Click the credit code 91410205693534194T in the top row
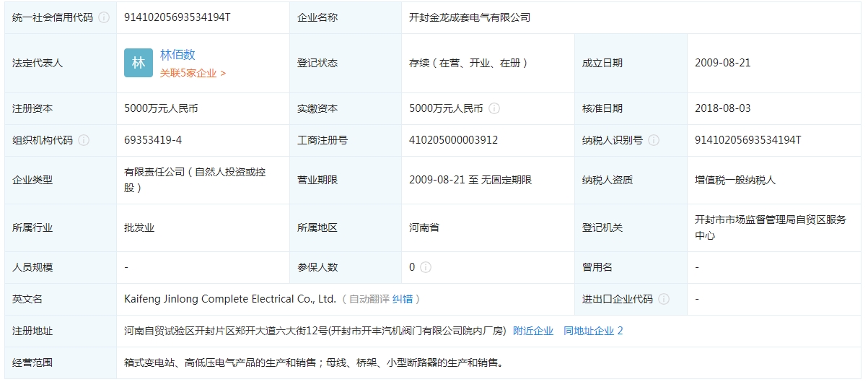 click(177, 17)
